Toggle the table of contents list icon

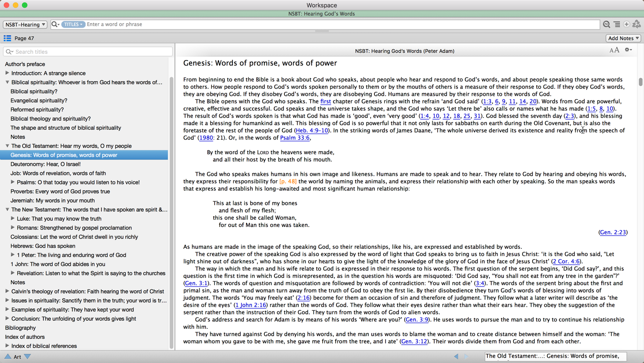7,38
